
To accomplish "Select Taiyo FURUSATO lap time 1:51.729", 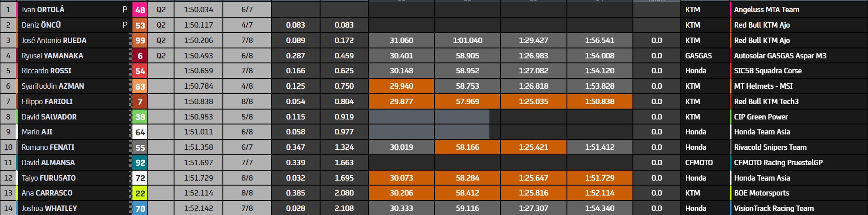I will point(198,178).
